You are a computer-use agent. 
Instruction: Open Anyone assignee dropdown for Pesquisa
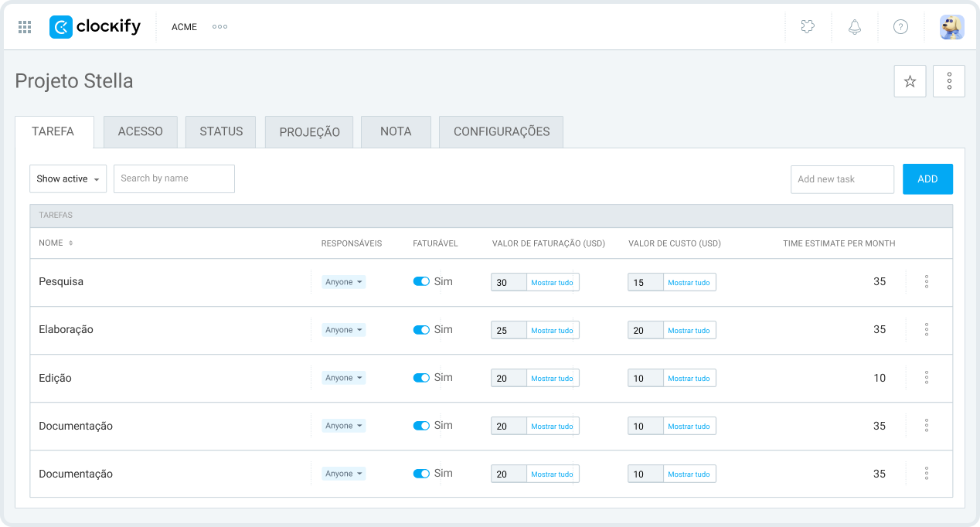(x=343, y=282)
